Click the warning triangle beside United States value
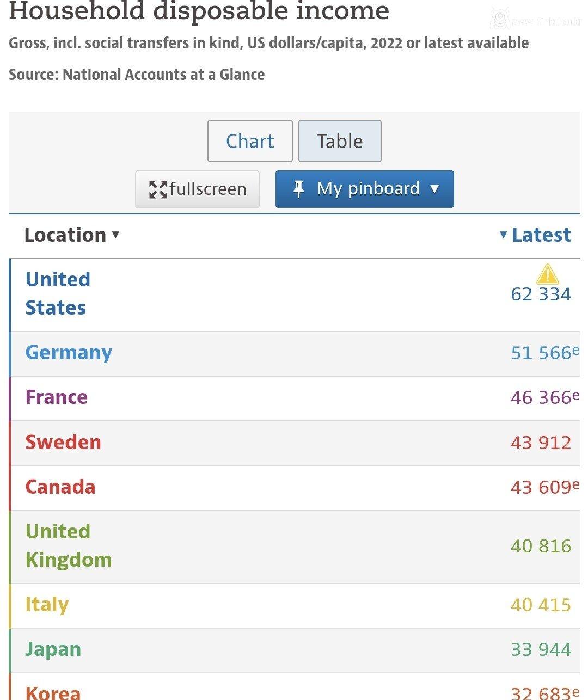 pos(547,275)
